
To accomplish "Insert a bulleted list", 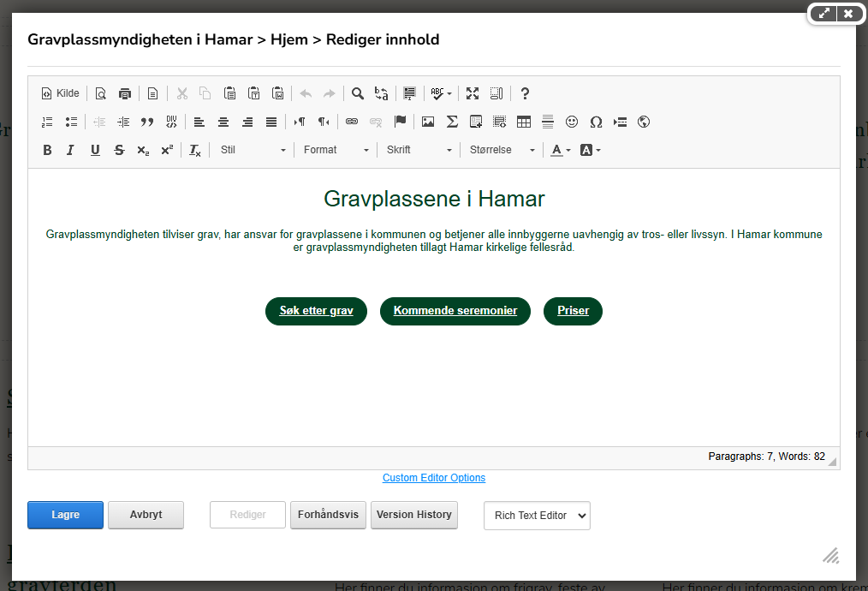I will coord(71,122).
